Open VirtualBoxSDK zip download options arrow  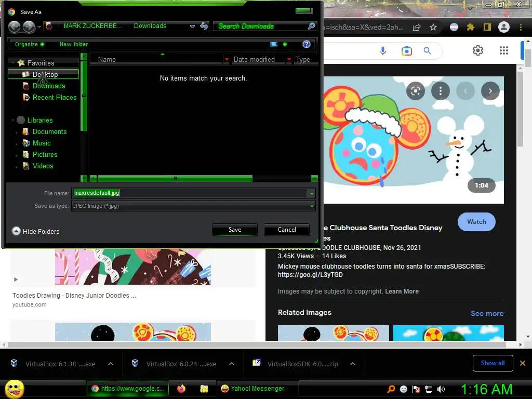[x=353, y=364]
